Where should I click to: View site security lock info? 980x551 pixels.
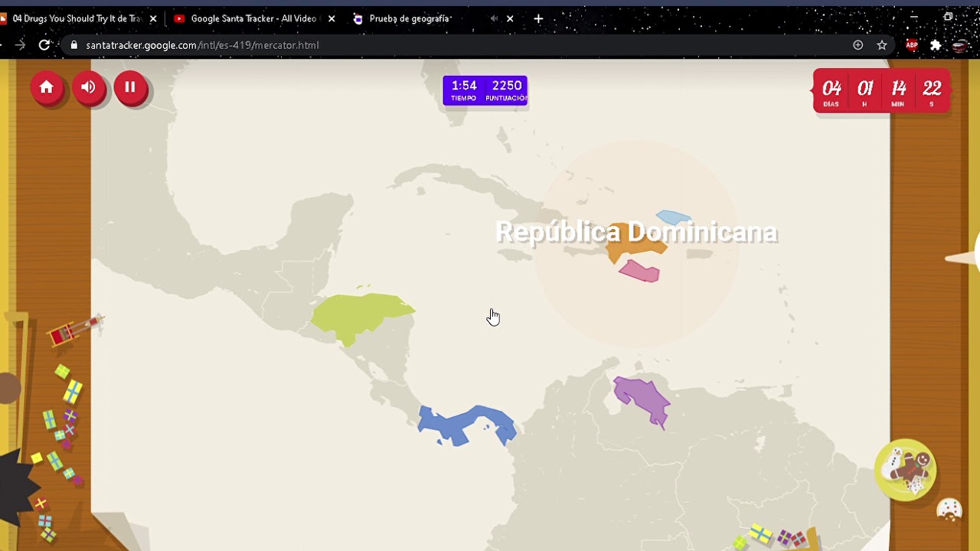[74, 45]
